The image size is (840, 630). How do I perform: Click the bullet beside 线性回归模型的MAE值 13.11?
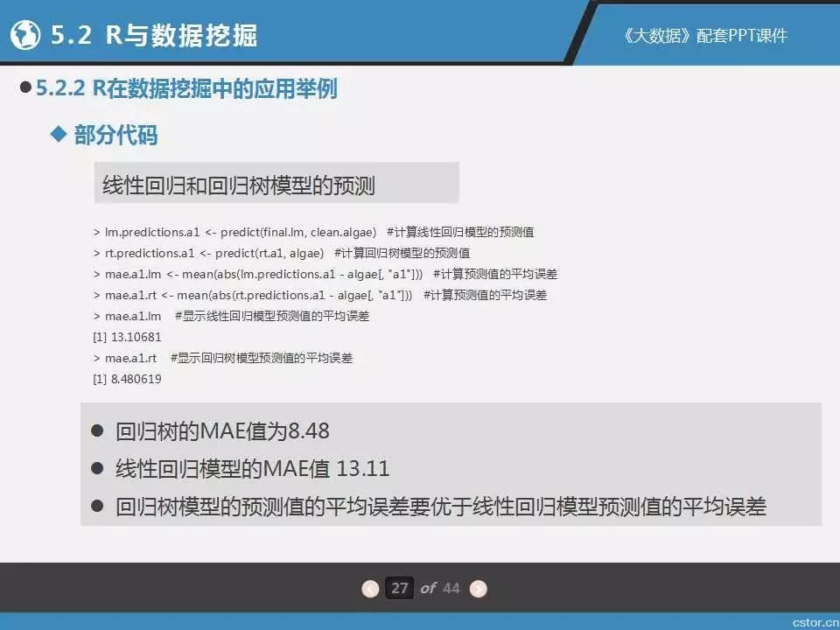(x=98, y=469)
